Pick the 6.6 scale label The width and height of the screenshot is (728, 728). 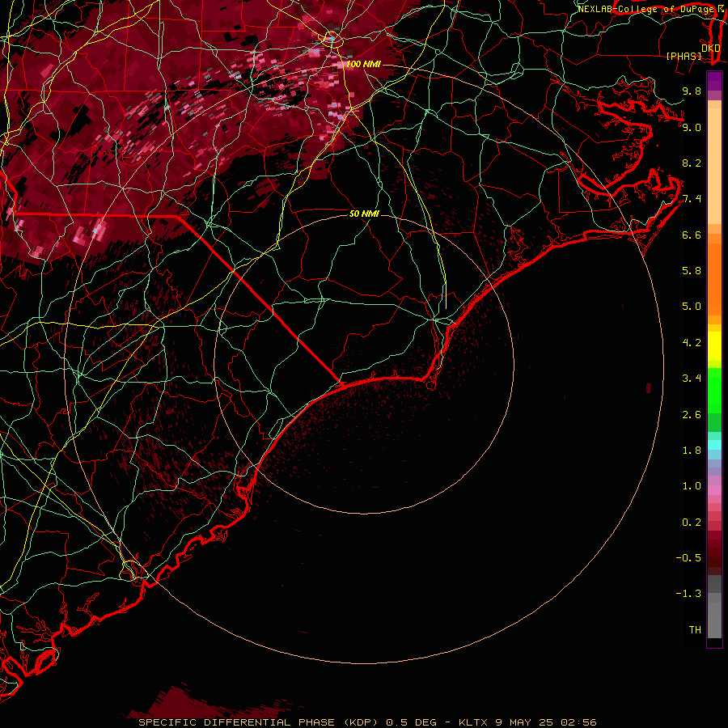coord(692,235)
